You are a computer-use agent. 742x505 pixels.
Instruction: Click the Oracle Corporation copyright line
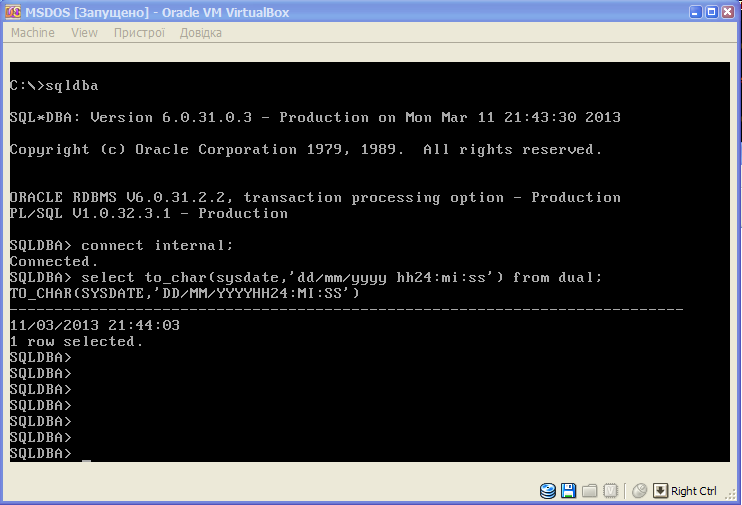coord(306,150)
